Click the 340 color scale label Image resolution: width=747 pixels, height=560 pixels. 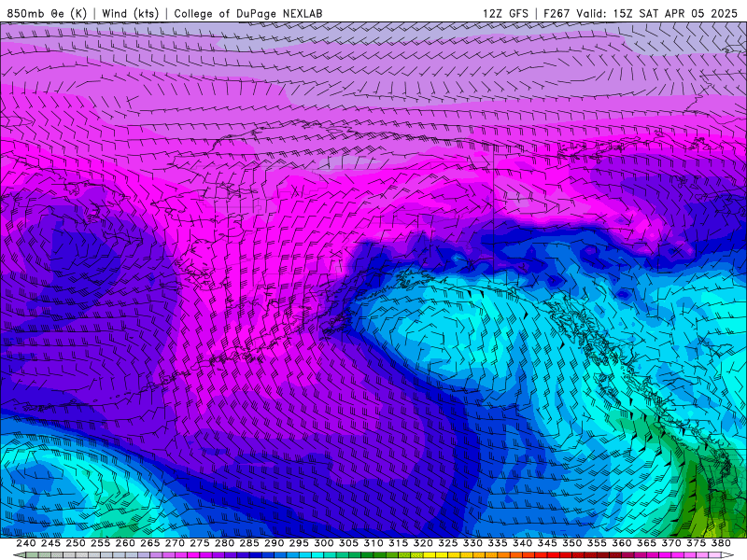pyautogui.click(x=522, y=543)
